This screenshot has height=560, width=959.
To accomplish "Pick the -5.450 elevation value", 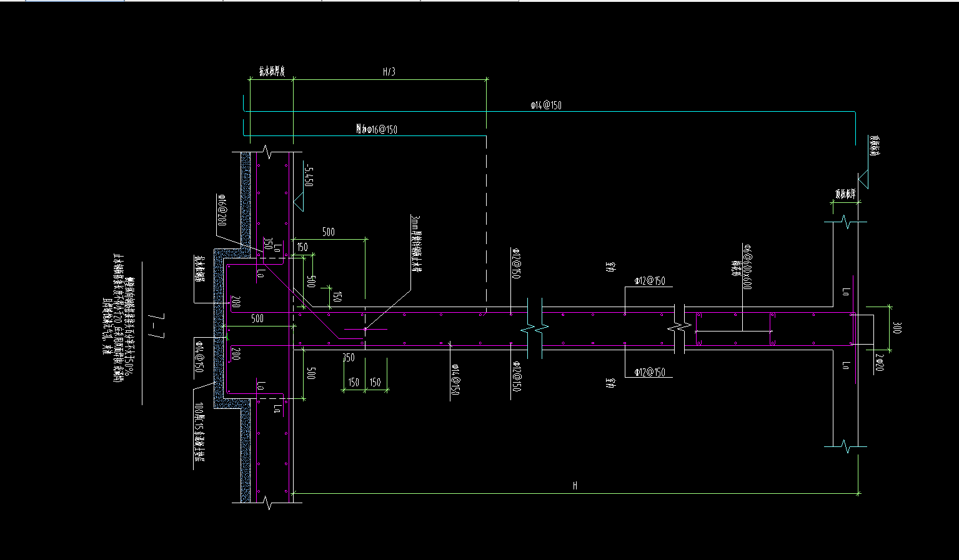I will pos(307,175).
